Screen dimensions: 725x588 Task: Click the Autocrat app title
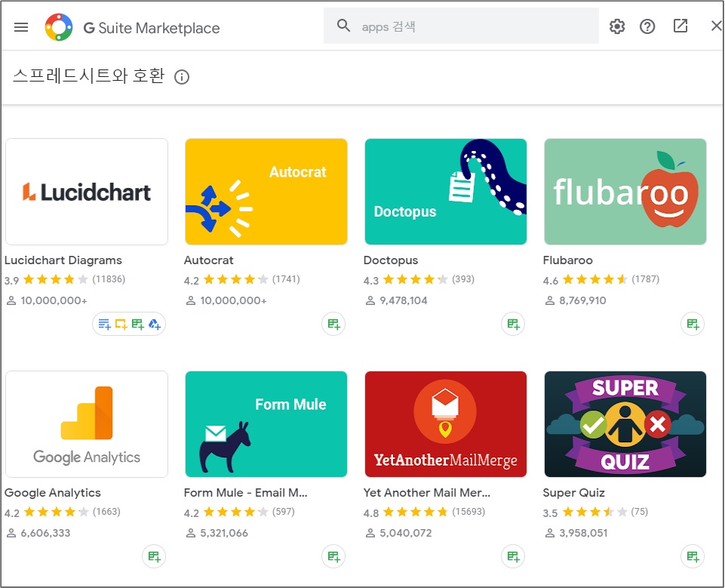[208, 260]
